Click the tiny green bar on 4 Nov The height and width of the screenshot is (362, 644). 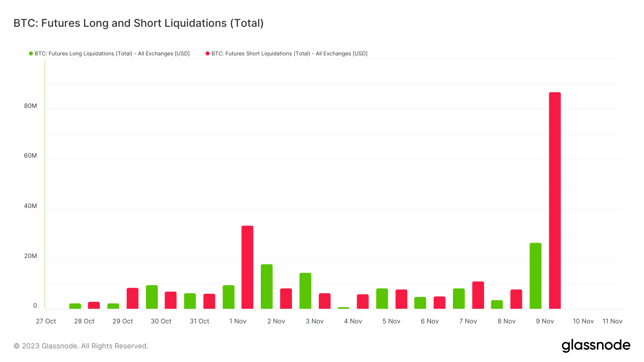coord(343,308)
